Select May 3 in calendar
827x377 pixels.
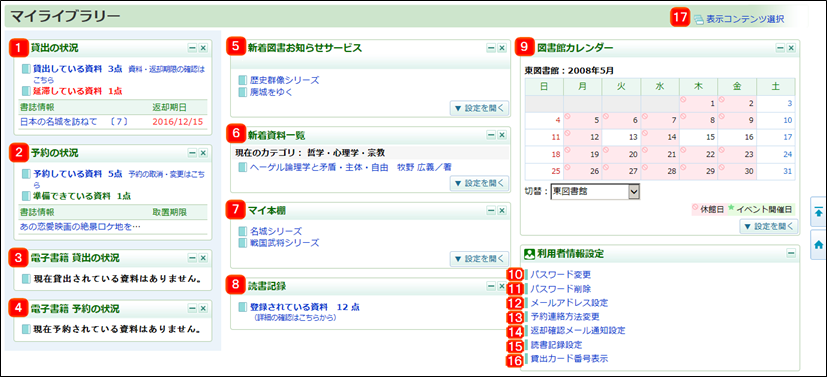[x=776, y=103]
